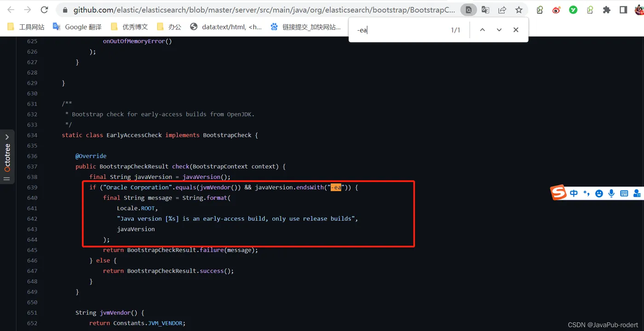Open the Extensions puzzle menu
The image size is (644, 331).
(607, 10)
